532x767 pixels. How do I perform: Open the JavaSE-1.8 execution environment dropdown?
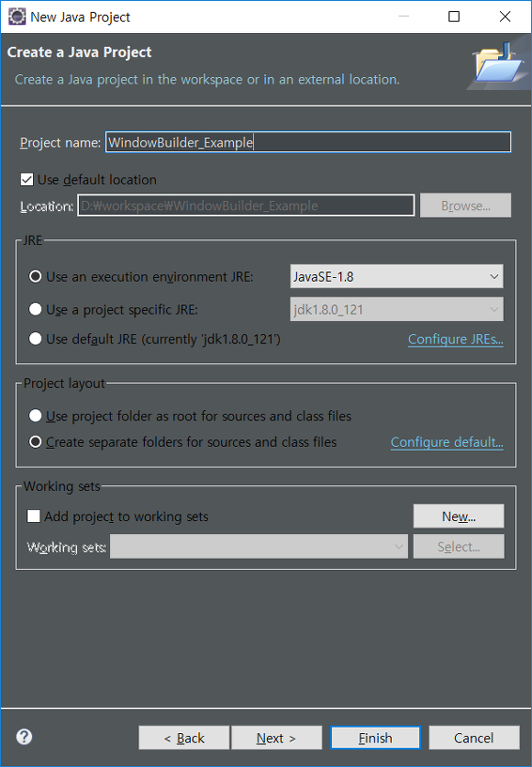pos(396,276)
